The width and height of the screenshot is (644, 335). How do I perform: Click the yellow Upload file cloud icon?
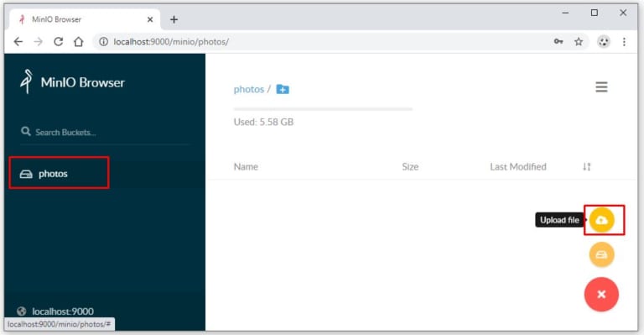pyautogui.click(x=602, y=220)
